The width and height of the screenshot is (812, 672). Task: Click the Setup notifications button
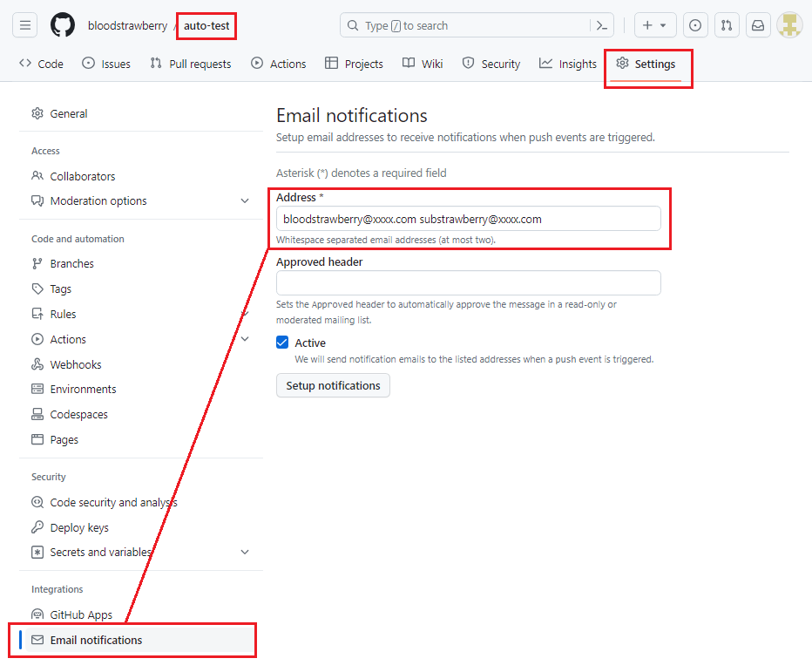coord(333,385)
